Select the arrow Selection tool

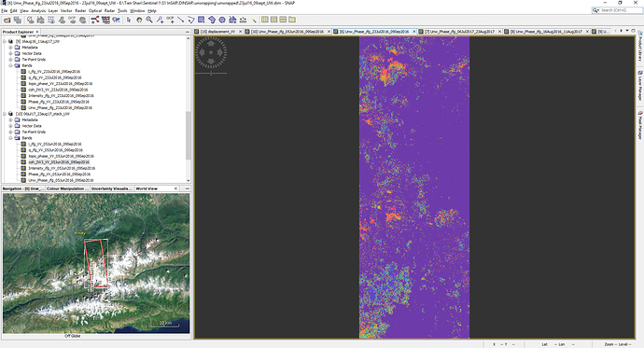click(129, 20)
